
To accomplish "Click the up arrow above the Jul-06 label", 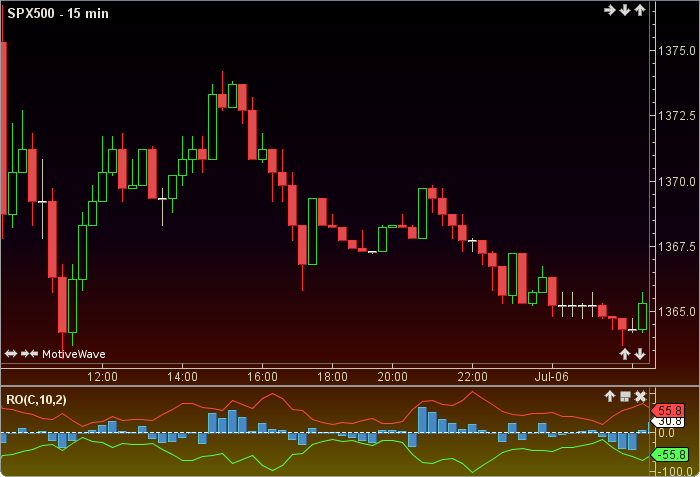I will point(625,354).
